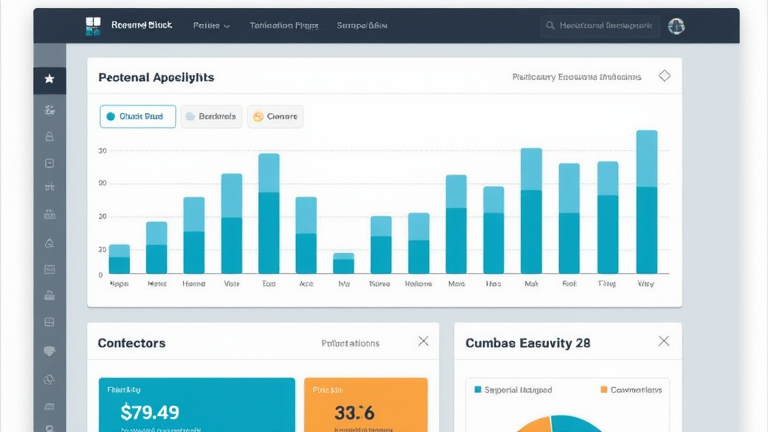This screenshot has width=768, height=432.
Task: Close the Cumbae Easuvity 28 panel
Action: (664, 341)
